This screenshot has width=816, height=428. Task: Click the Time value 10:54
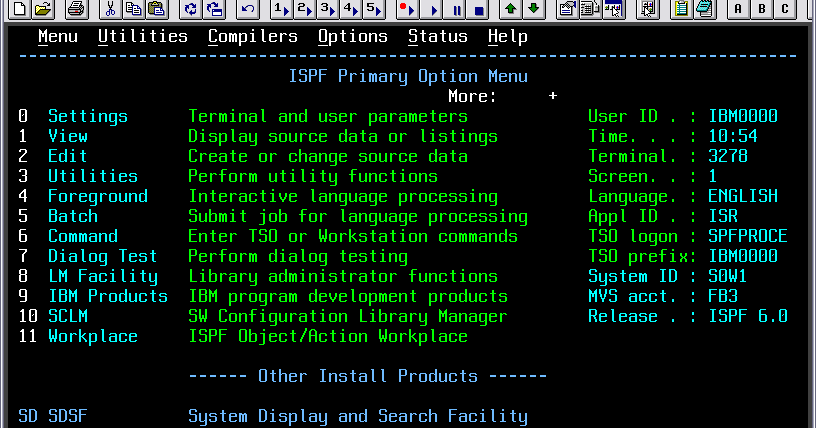tap(733, 136)
